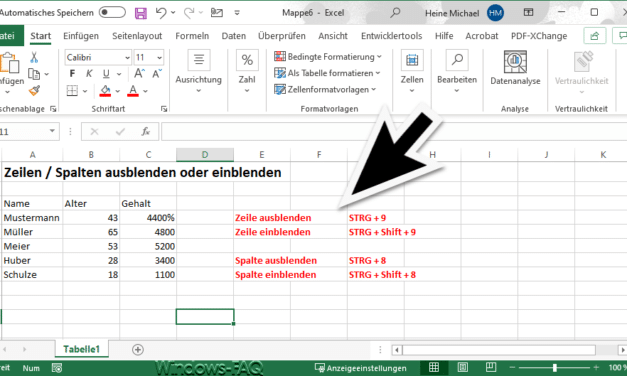627x376 pixels.
Task: Open the Daten ribbon tab
Action: pos(234,36)
